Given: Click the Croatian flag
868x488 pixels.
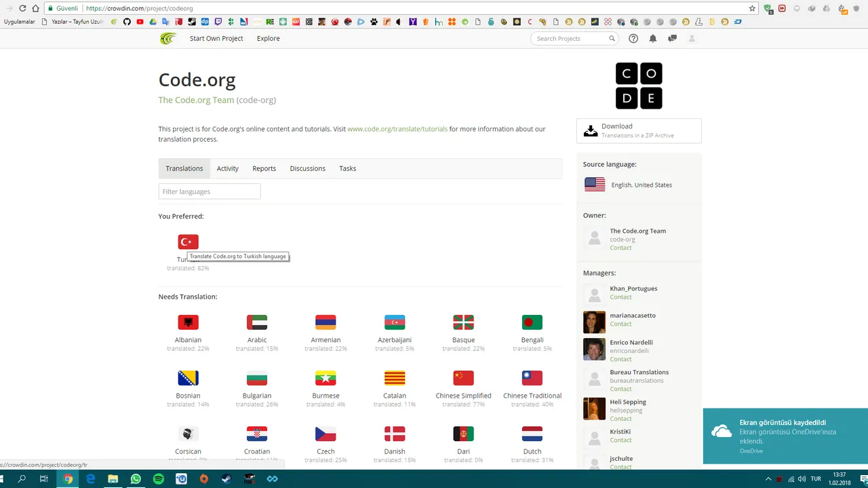Looking at the screenshot, I should pyautogui.click(x=257, y=434).
